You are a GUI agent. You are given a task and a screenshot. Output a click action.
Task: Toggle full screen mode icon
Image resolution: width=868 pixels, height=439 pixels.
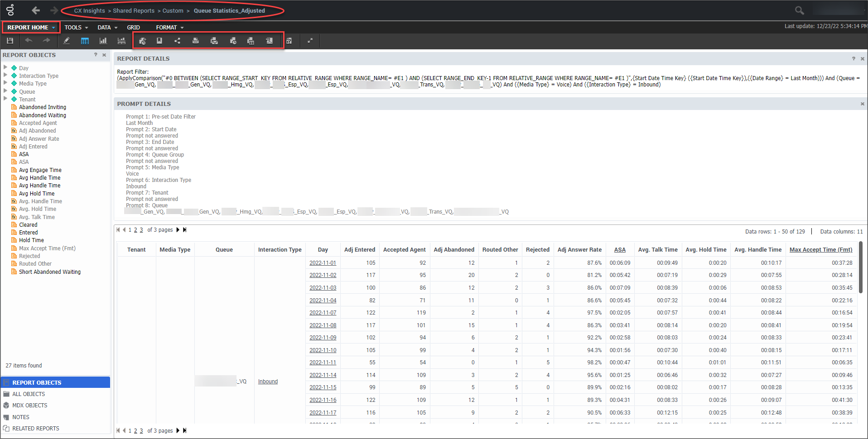[x=310, y=41]
